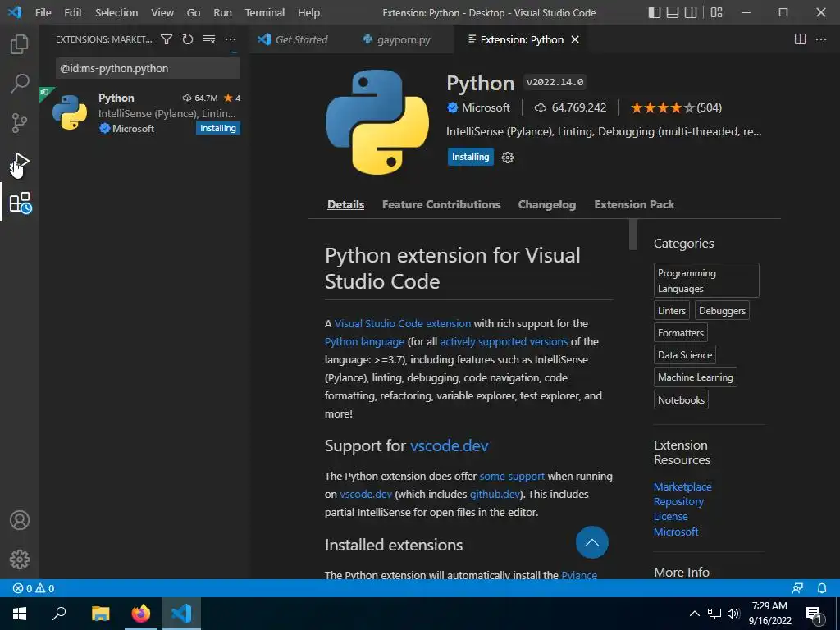Open the Marketplace link under Extension Resources
Viewport: 840px width, 630px height.
pyautogui.click(x=682, y=486)
